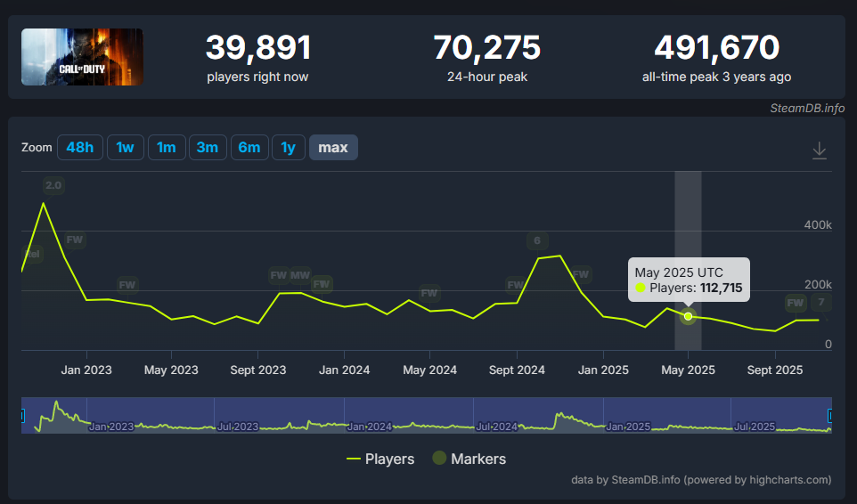Click the MW event marker on chart
The image size is (857, 504).
300,275
